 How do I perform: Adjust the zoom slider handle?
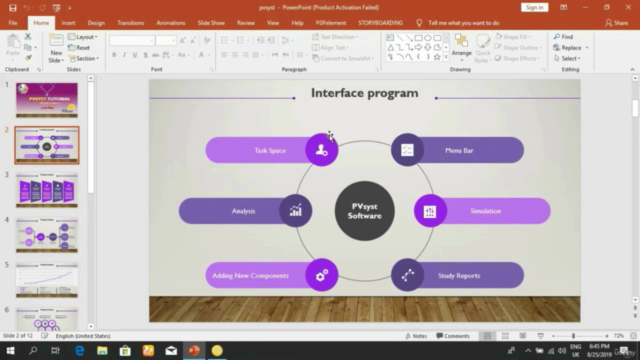pos(573,336)
